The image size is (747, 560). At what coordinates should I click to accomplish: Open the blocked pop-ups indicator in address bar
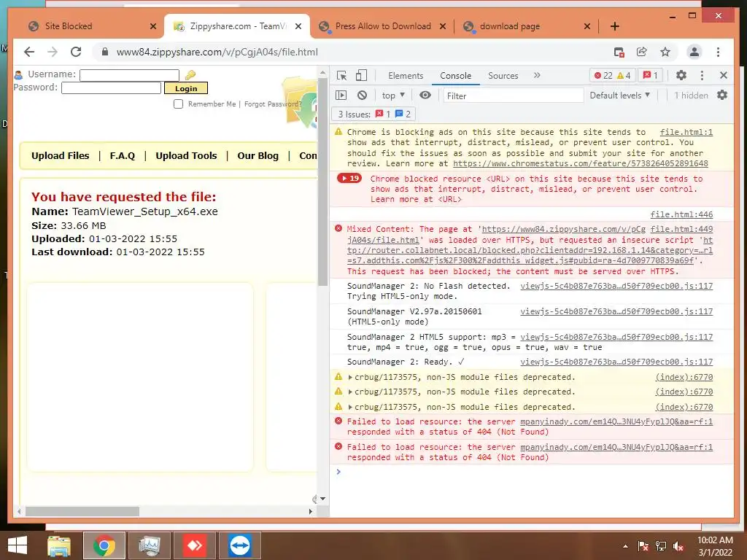click(619, 52)
